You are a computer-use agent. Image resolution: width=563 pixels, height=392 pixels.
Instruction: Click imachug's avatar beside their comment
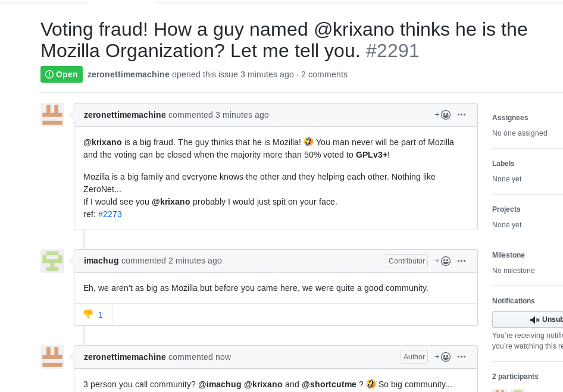pos(52,261)
